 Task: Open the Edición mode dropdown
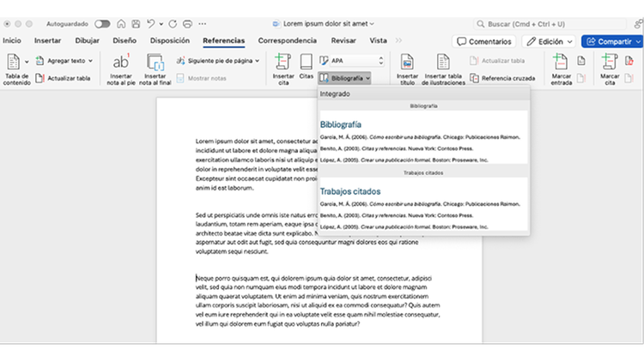550,41
